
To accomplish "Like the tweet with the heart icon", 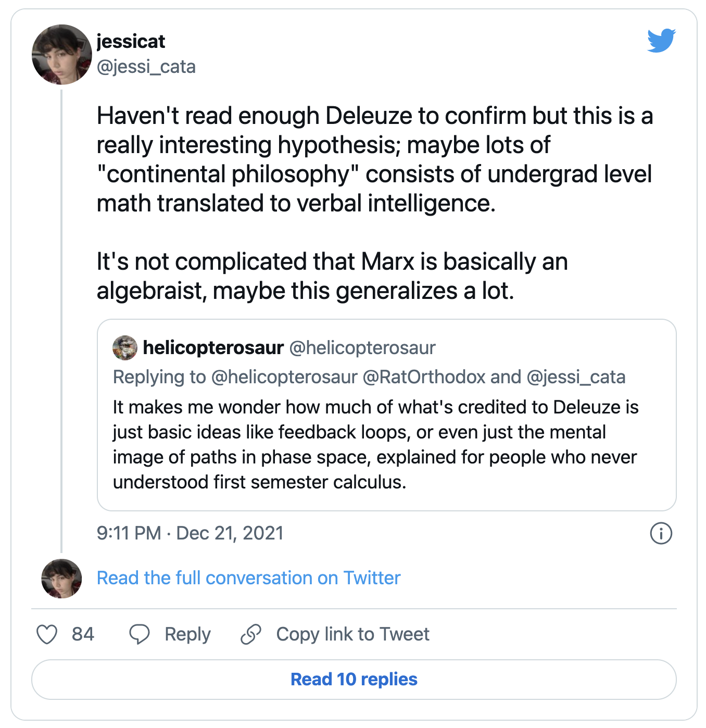I will point(47,634).
